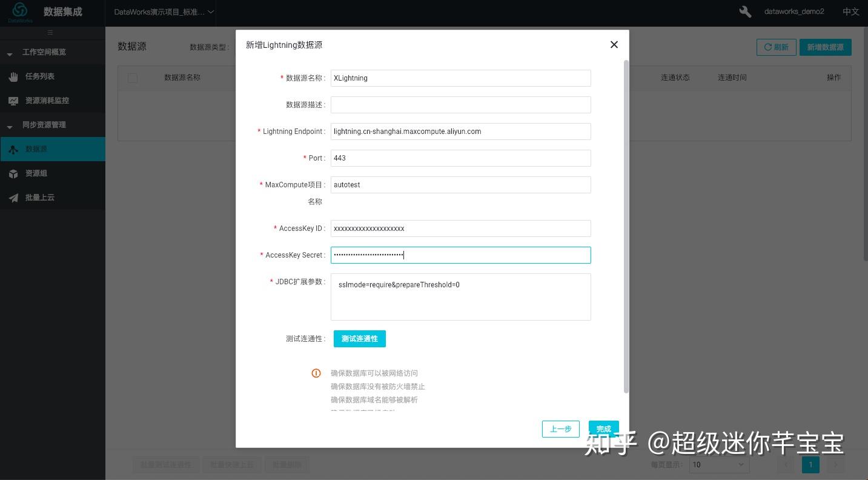Image resolution: width=868 pixels, height=480 pixels.
Task: Click the DataWorks logo in the top-left corner
Action: [x=19, y=12]
